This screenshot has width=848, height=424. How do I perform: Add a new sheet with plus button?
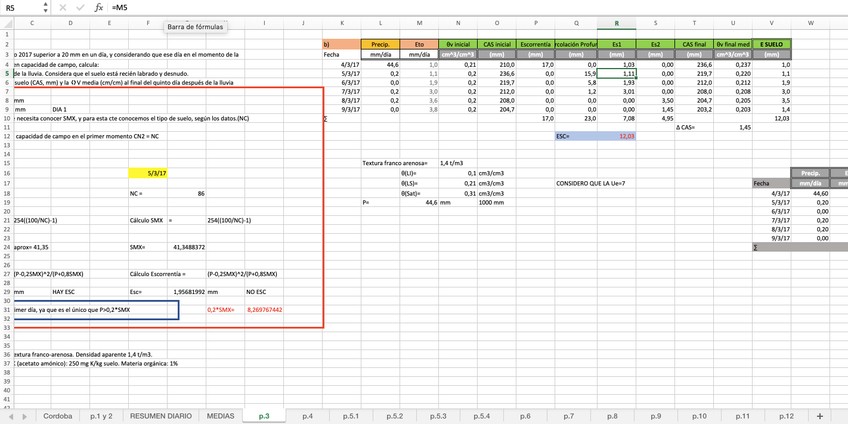coord(820,415)
